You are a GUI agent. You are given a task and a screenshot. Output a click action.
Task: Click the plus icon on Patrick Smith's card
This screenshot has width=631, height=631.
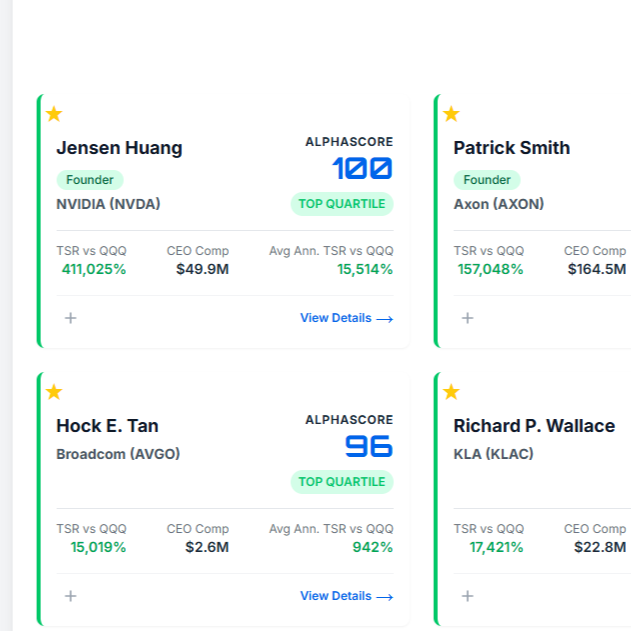click(467, 318)
